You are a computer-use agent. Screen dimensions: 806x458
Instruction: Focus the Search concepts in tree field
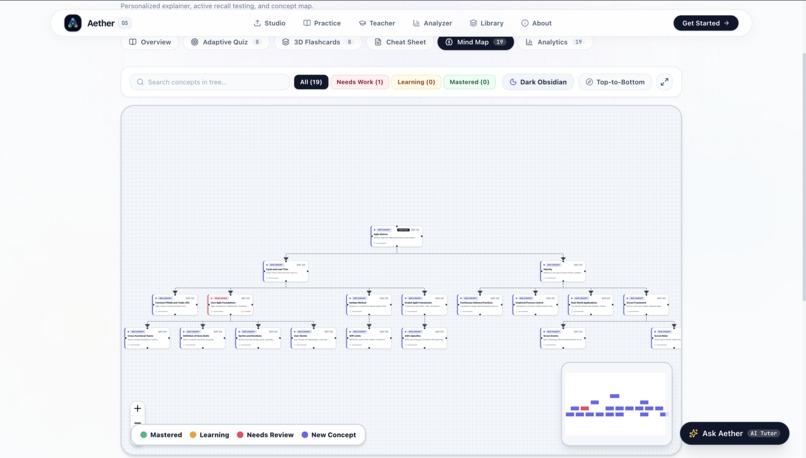(x=210, y=82)
